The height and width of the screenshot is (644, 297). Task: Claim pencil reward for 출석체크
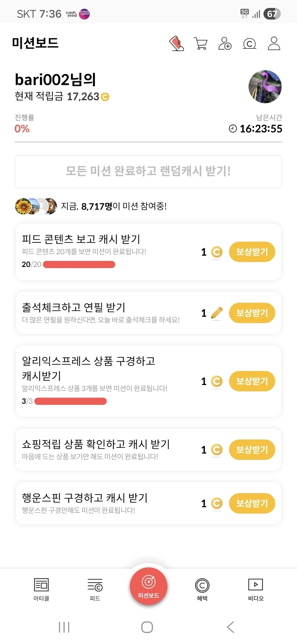(252, 313)
